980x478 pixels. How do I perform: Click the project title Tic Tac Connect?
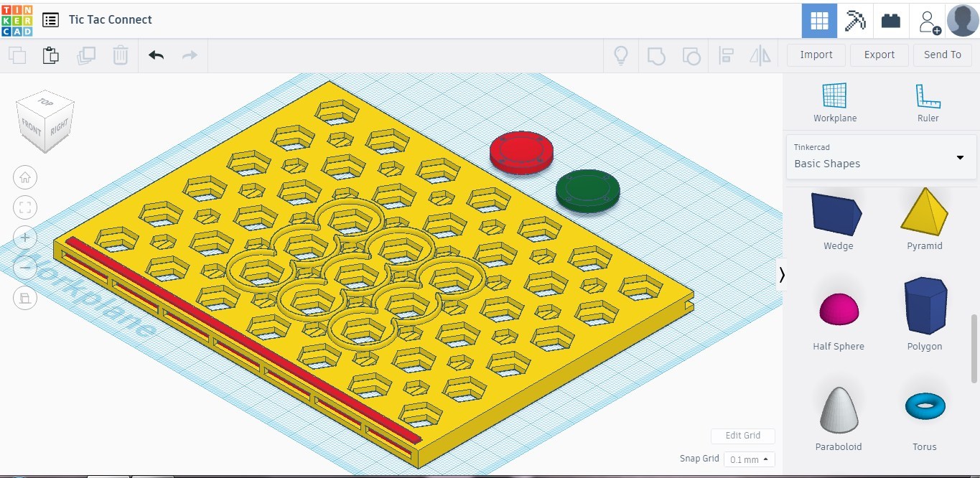111,20
